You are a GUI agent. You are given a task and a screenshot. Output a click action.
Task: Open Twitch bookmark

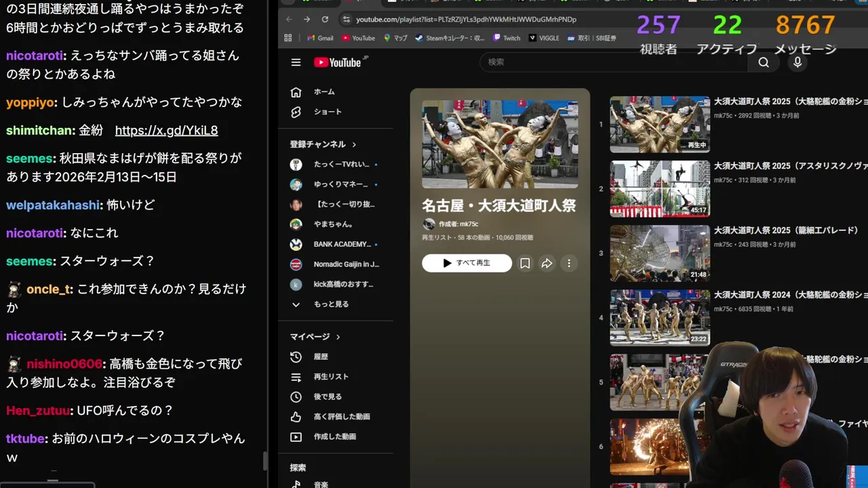click(507, 38)
